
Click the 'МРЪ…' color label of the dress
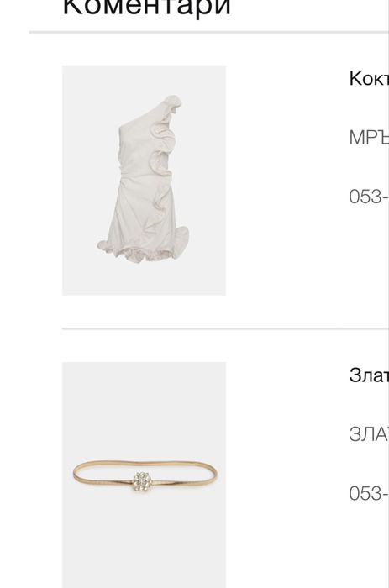point(369,137)
